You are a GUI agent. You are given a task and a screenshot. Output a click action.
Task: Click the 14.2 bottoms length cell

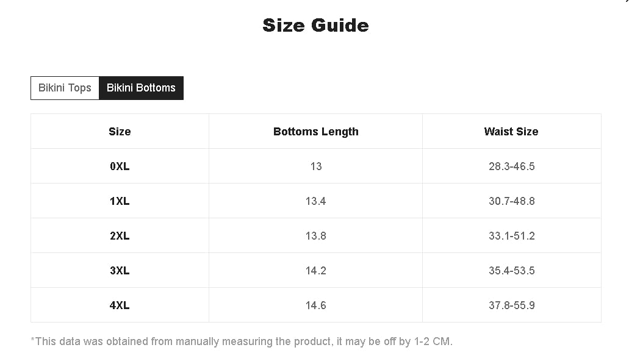(x=315, y=271)
